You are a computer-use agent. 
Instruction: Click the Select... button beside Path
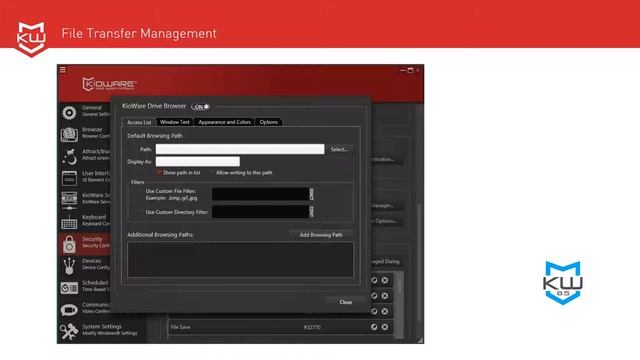(x=339, y=149)
